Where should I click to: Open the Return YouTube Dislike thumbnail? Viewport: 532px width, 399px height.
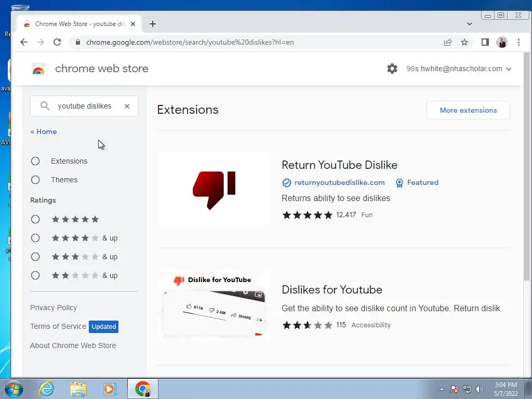[x=214, y=188]
